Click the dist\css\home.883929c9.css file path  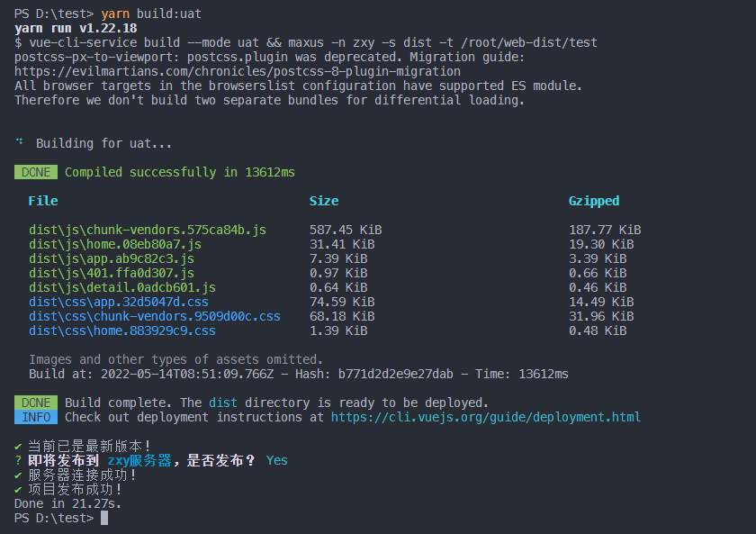pyautogui.click(x=122, y=330)
